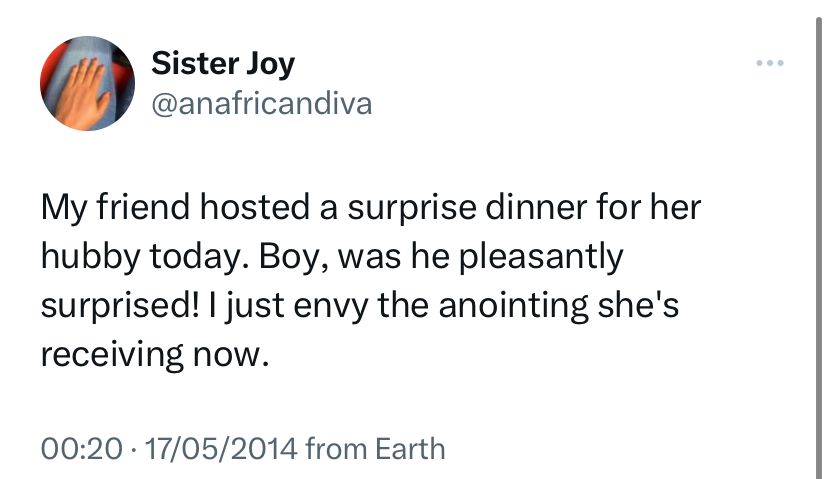This screenshot has width=828, height=479.
Task: Open the @anafricandiva handle link
Action: [x=261, y=104]
